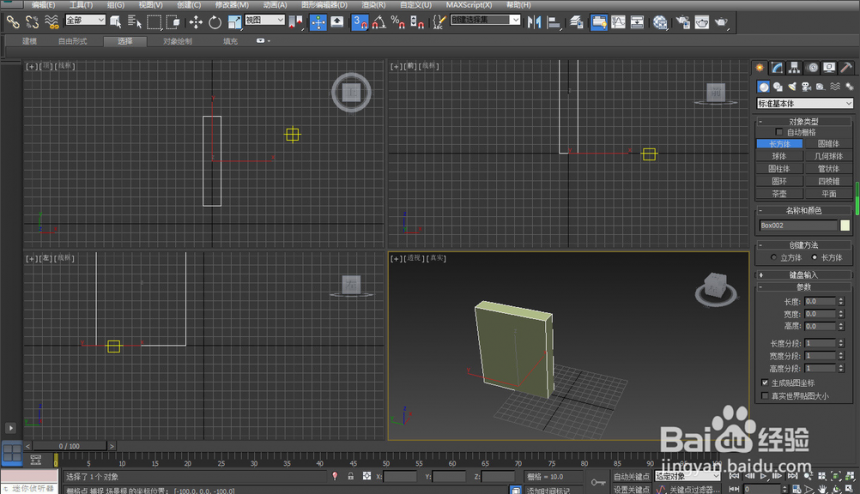Screen dimensions: 860x494
Task: Toggle the Percent Snap button
Action: 398,22
